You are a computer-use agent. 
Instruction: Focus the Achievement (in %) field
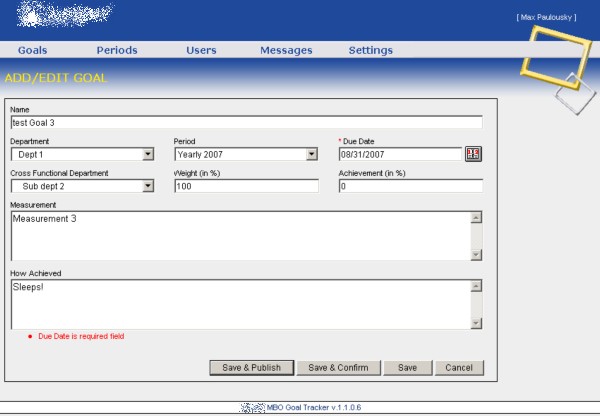pyautogui.click(x=411, y=186)
